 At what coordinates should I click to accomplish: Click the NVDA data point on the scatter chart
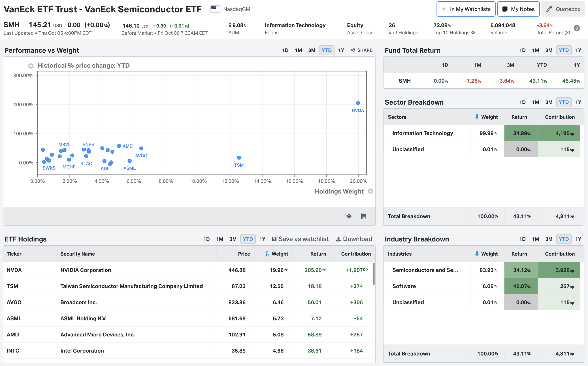click(358, 103)
